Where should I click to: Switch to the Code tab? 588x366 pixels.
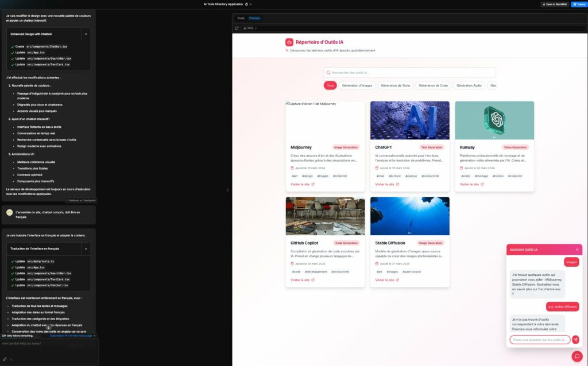point(241,18)
